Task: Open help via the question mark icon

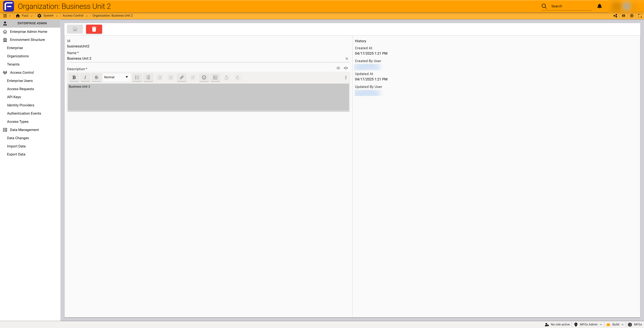Action: point(632,16)
